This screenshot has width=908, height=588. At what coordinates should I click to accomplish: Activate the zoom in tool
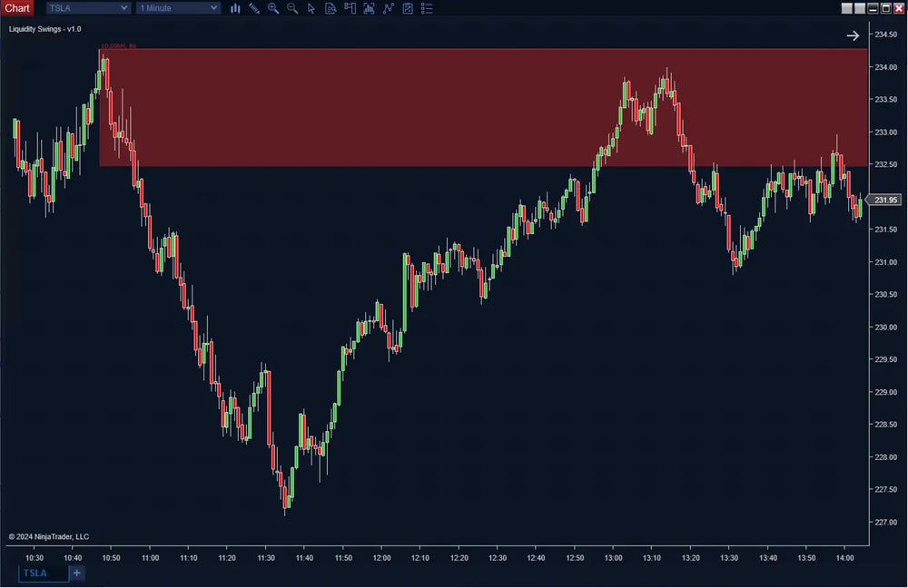point(272,8)
